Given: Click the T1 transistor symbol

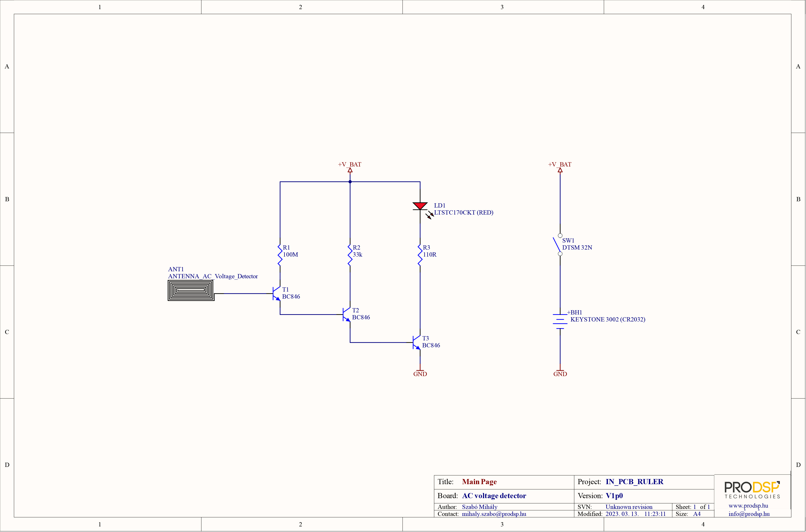Looking at the screenshot, I should (x=277, y=293).
